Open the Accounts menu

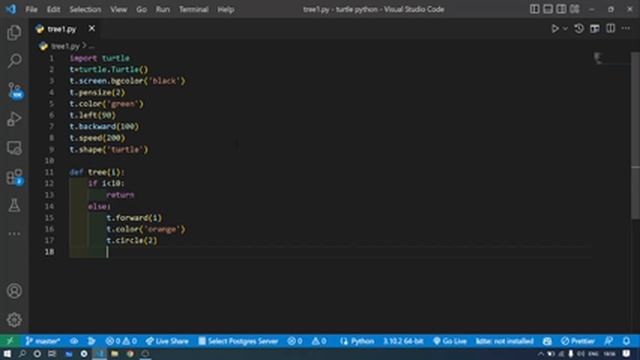14,291
